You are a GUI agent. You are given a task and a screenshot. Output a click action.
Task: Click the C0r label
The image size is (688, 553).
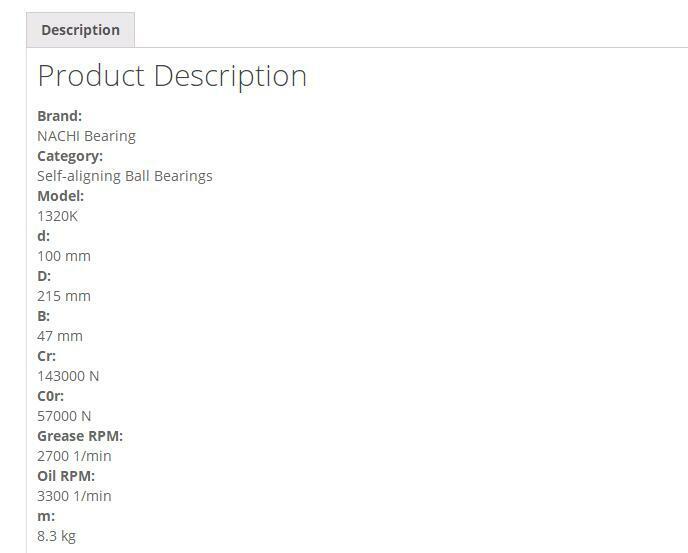(x=50, y=396)
